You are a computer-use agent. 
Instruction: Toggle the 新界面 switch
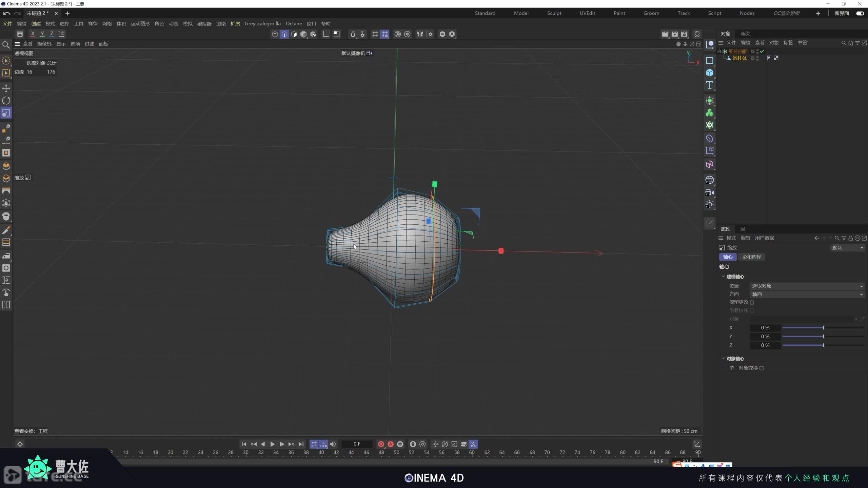click(x=860, y=13)
